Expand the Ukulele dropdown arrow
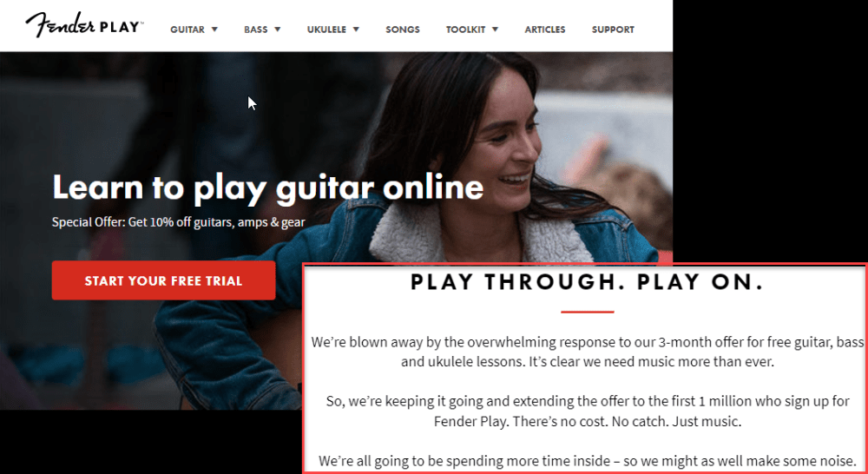 (x=356, y=30)
